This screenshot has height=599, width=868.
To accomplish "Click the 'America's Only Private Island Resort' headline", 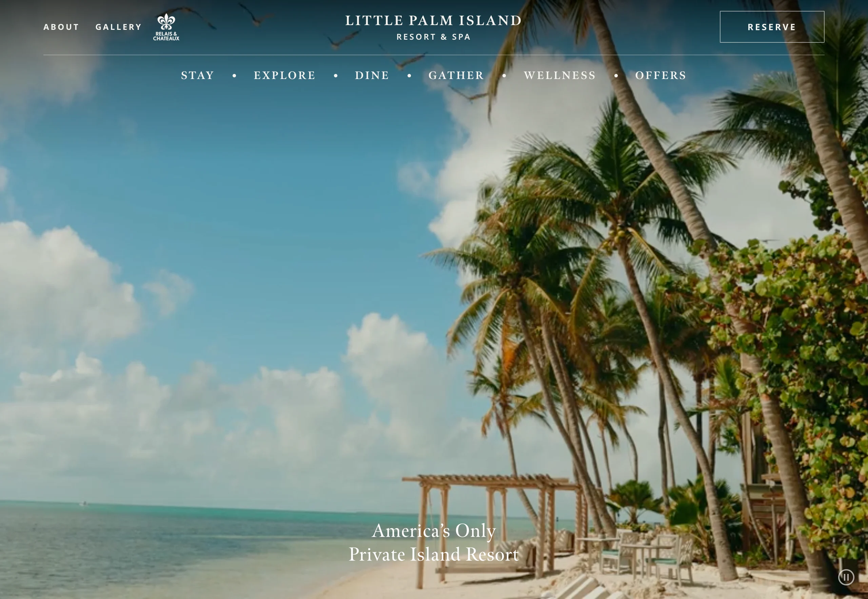I will pos(434,543).
